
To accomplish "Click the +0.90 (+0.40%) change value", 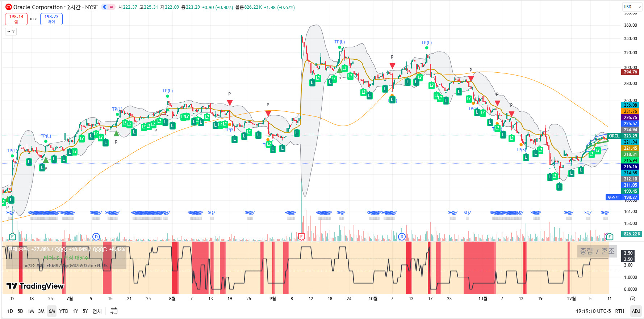I will (217, 7).
